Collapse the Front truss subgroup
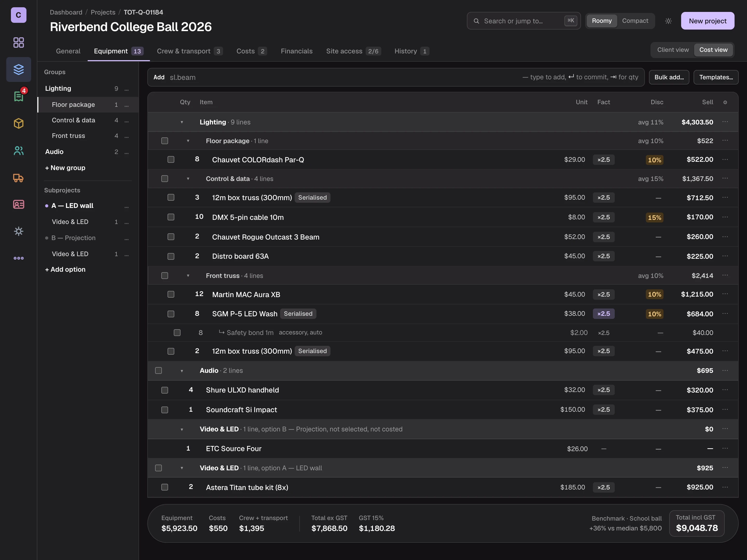The height and width of the screenshot is (560, 747). coord(188,275)
